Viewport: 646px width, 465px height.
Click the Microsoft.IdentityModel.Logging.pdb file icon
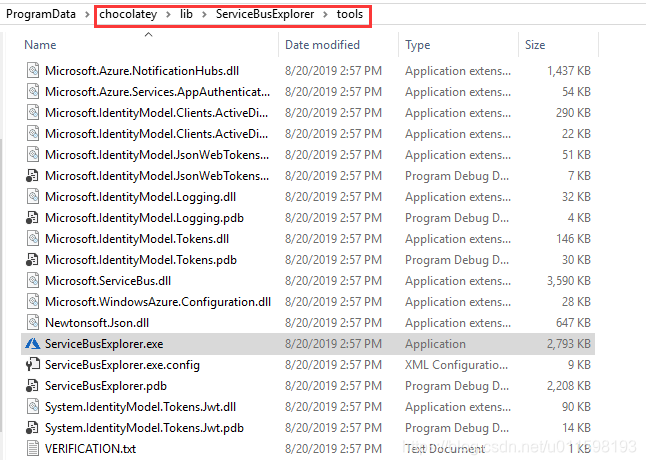(x=33, y=218)
